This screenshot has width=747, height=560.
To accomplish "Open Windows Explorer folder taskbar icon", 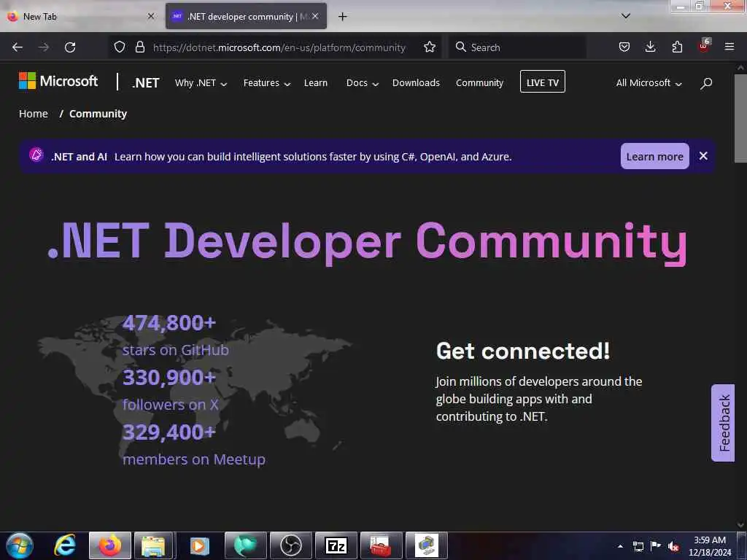I will pyautogui.click(x=153, y=545).
